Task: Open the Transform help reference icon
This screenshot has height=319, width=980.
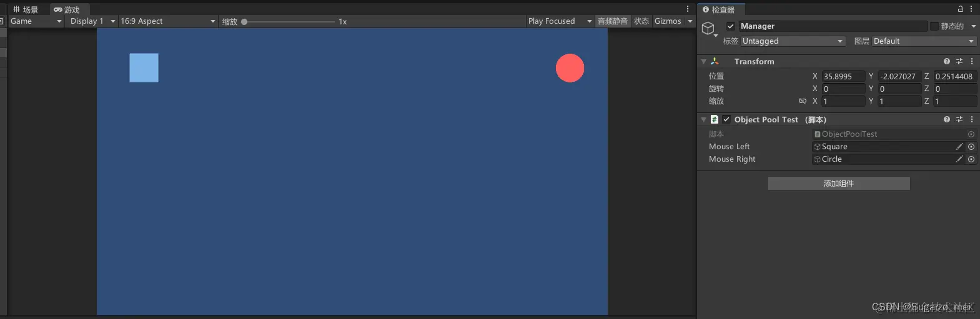Action: coord(947,61)
